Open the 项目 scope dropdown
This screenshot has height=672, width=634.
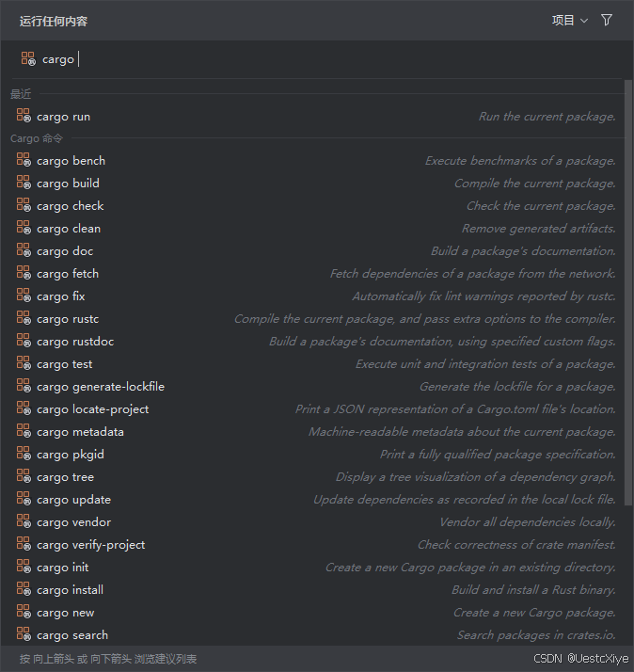(570, 20)
